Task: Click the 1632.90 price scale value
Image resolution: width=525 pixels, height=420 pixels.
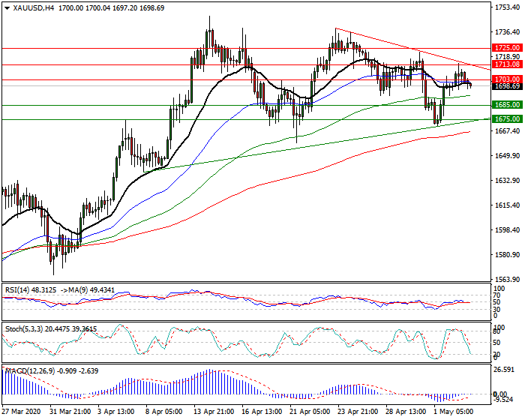Action: click(x=508, y=181)
